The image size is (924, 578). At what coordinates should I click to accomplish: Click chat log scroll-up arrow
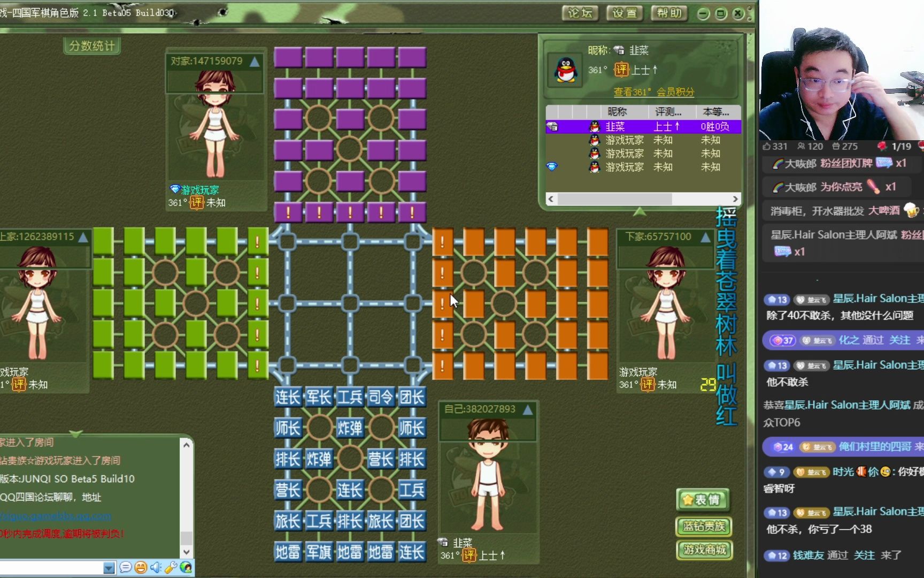(186, 445)
